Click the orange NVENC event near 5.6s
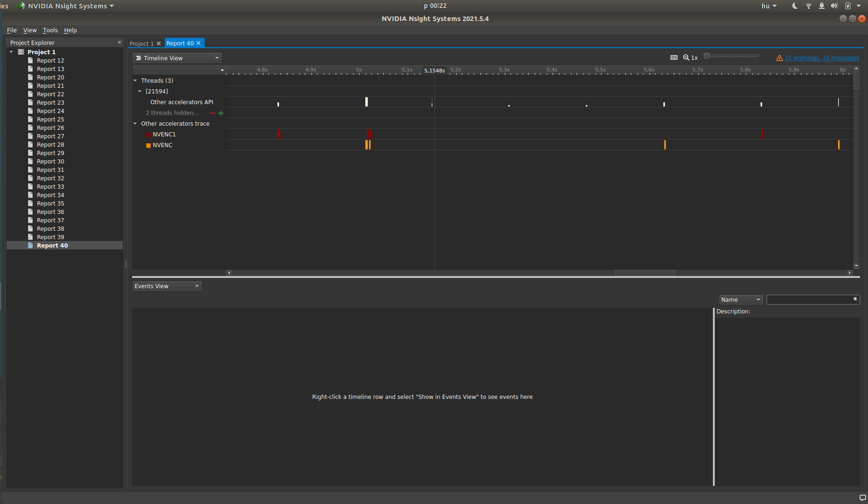The image size is (868, 504). click(x=665, y=145)
